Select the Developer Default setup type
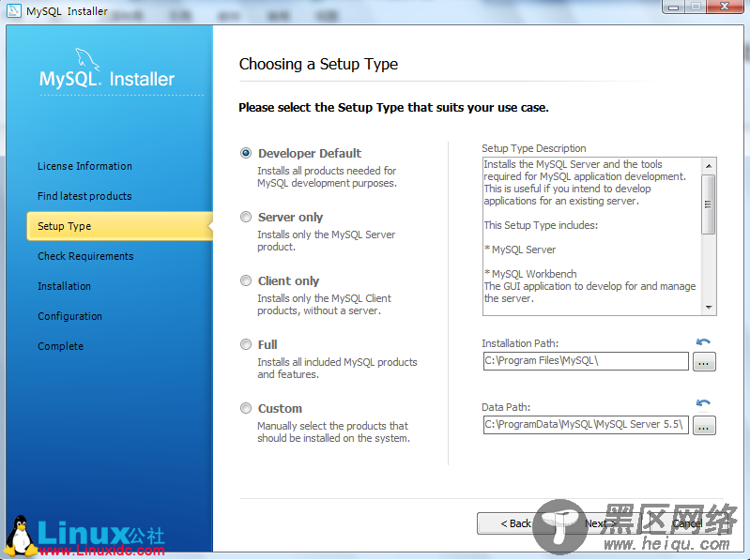Viewport: 750px width, 560px height. 246,154
